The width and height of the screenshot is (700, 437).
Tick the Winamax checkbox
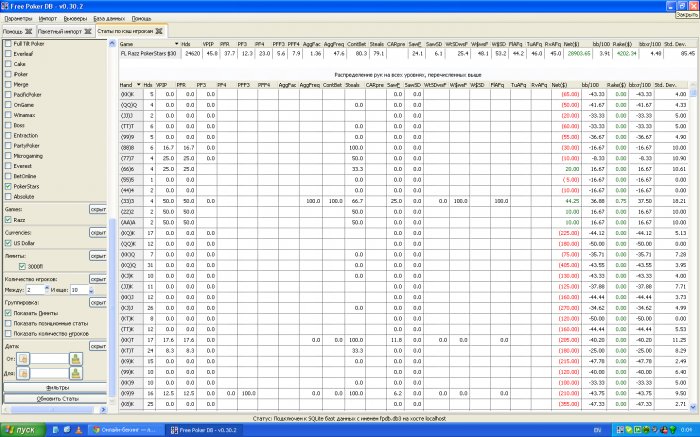click(x=8, y=115)
